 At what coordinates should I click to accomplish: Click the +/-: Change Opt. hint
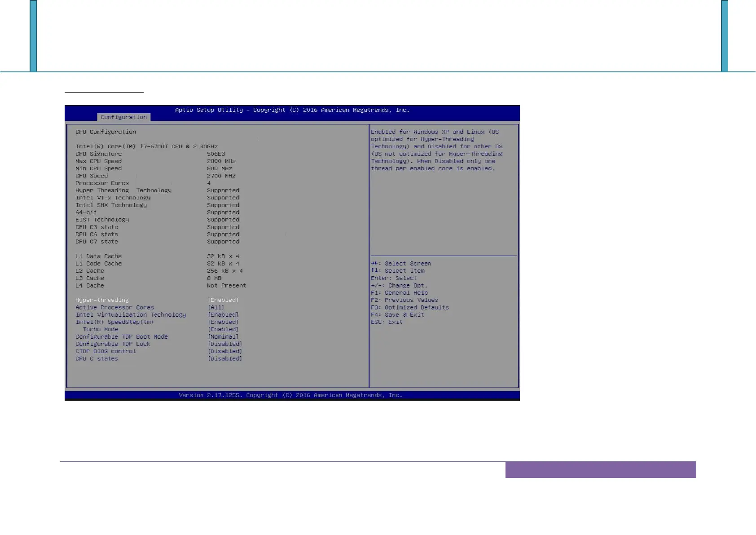click(x=399, y=286)
